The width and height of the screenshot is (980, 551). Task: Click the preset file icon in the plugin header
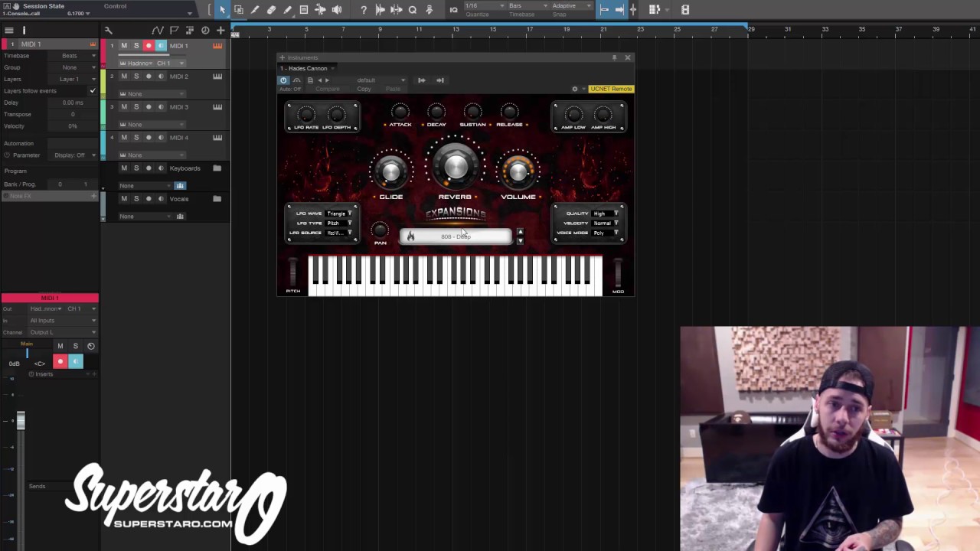pyautogui.click(x=310, y=80)
